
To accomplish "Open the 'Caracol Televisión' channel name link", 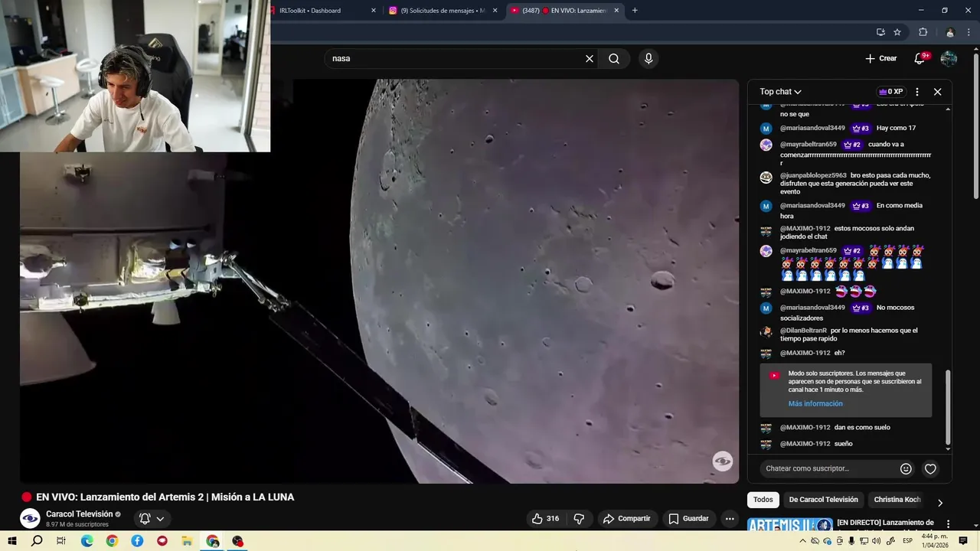I will pos(79,514).
